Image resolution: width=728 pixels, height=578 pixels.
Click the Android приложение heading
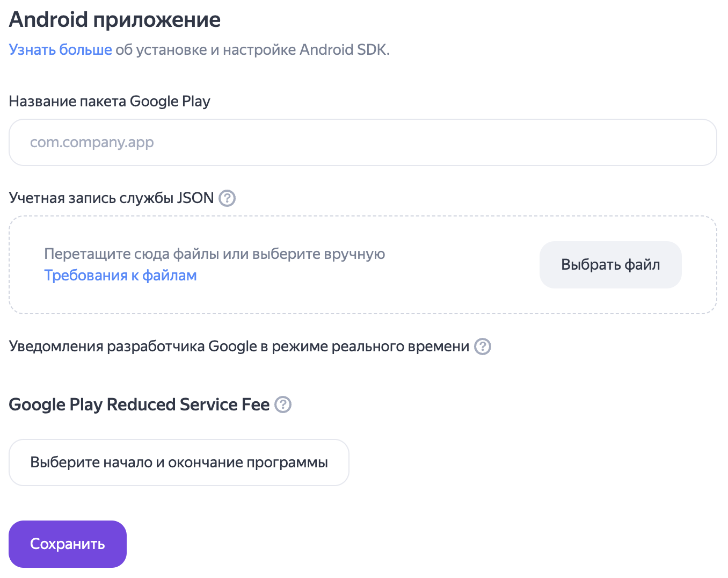click(115, 20)
